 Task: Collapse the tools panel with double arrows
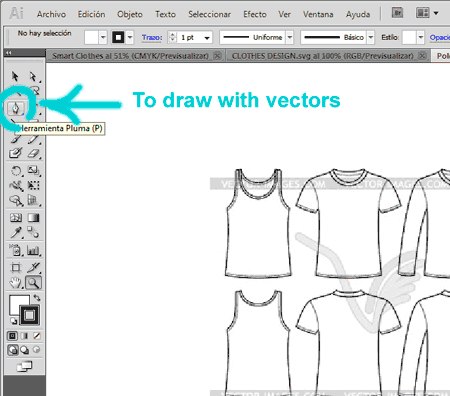9,53
